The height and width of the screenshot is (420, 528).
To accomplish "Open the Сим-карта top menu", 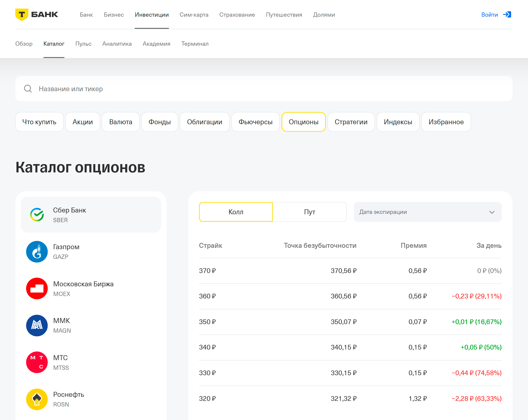I will pyautogui.click(x=194, y=15).
